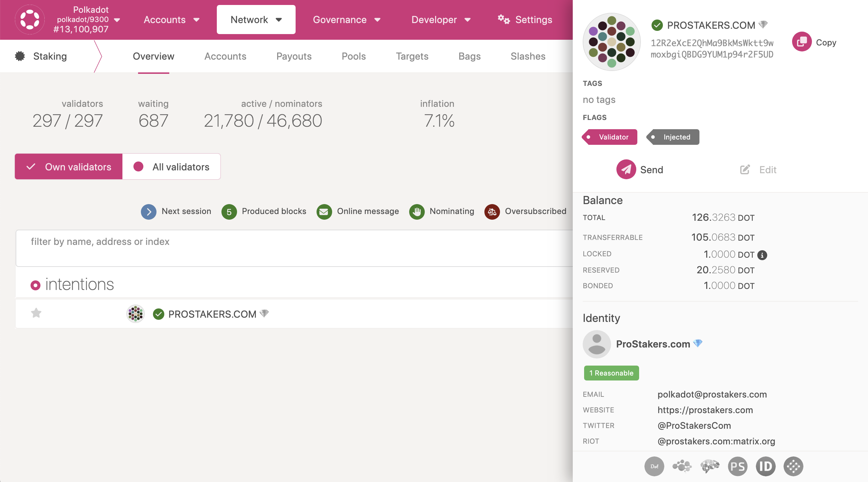Expand the Developer menu dropdown

441,20
